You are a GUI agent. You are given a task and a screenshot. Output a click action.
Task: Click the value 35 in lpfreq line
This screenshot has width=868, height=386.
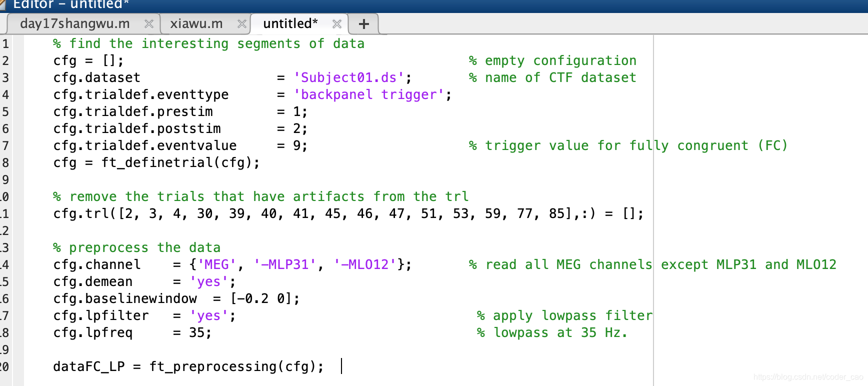(x=196, y=332)
